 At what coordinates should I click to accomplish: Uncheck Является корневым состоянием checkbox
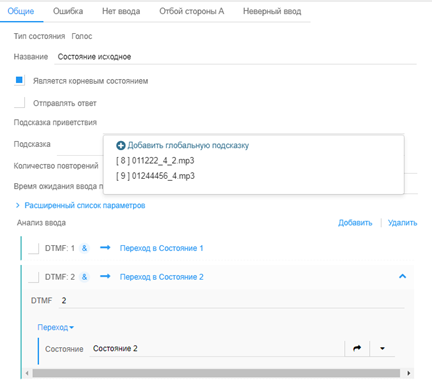pos(19,80)
